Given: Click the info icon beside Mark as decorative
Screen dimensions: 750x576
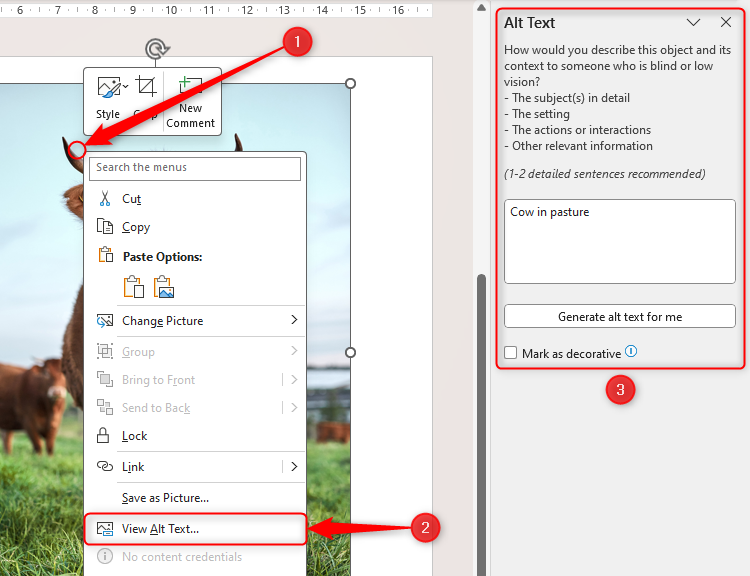Looking at the screenshot, I should (631, 352).
